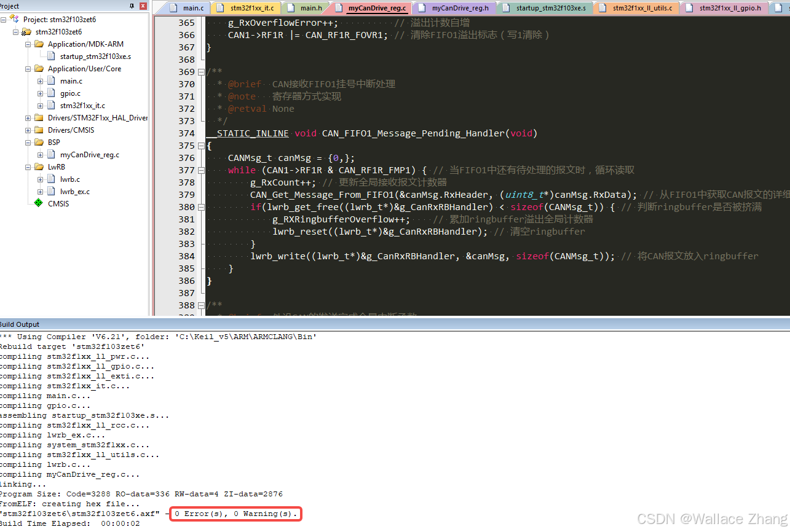Collapse the Application/MDK-ARM group
The height and width of the screenshot is (532, 790).
(x=28, y=44)
